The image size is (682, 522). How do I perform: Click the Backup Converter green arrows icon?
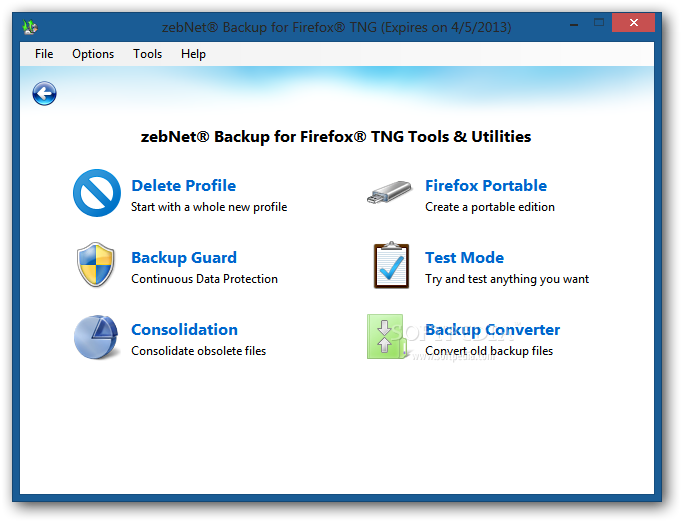386,337
